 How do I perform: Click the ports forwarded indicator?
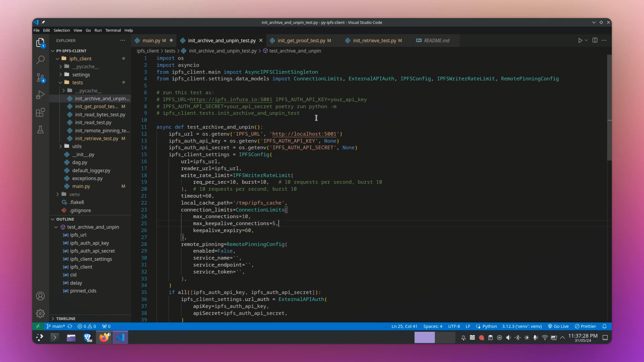pyautogui.click(x=106, y=326)
